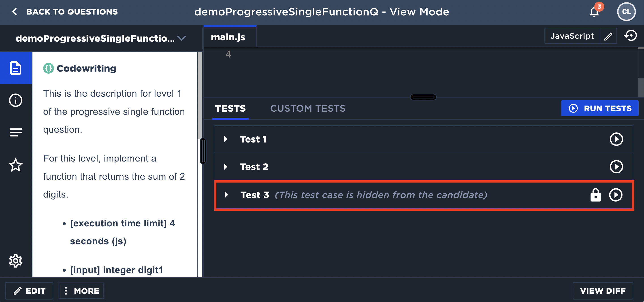The image size is (644, 302).
Task: Open the info circle sidebar icon
Action: (x=16, y=100)
